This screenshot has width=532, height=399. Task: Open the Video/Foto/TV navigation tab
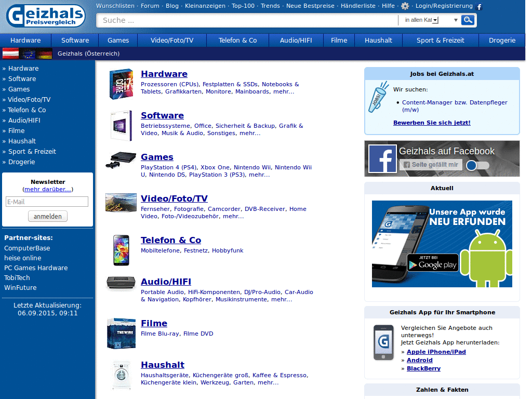(172, 41)
